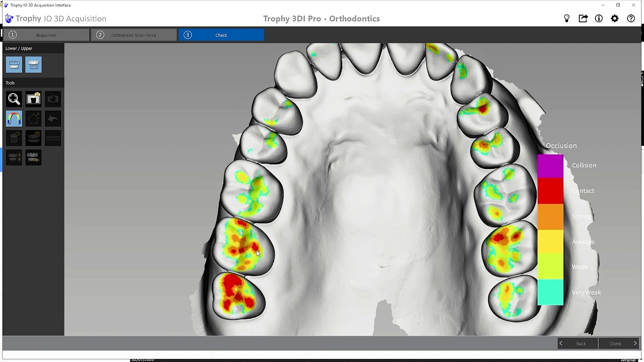Open step 2 Orthodontic Scan Check tab
644x362 pixels.
[x=134, y=35]
